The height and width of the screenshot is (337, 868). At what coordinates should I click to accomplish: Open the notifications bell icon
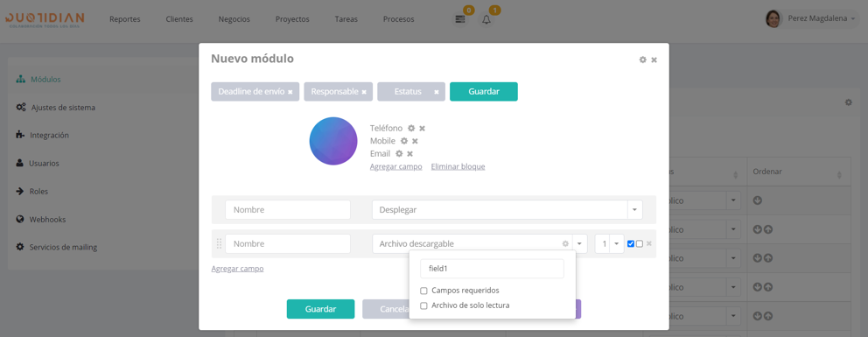tap(486, 19)
